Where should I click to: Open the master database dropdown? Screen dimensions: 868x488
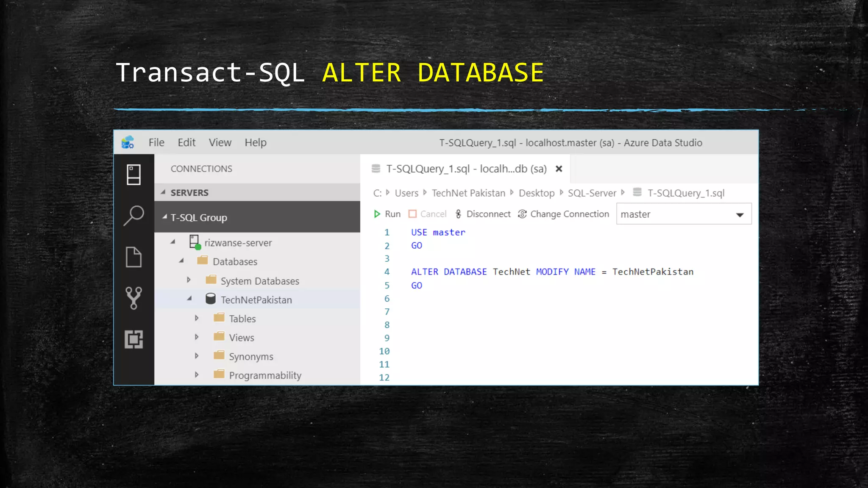(684, 214)
